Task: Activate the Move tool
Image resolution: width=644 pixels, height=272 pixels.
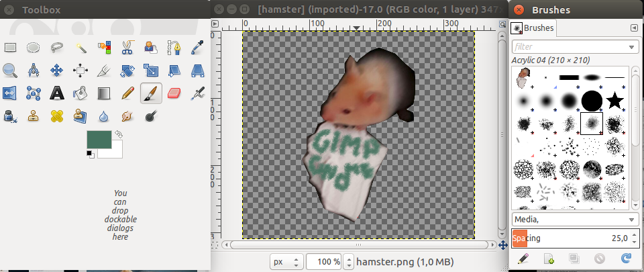Action: coord(56,71)
